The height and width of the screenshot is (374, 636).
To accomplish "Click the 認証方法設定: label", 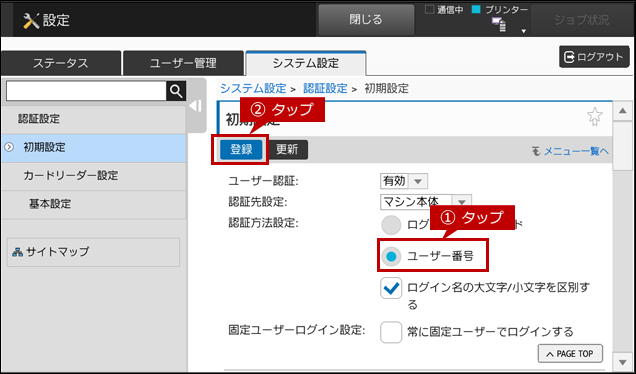I will point(263,222).
